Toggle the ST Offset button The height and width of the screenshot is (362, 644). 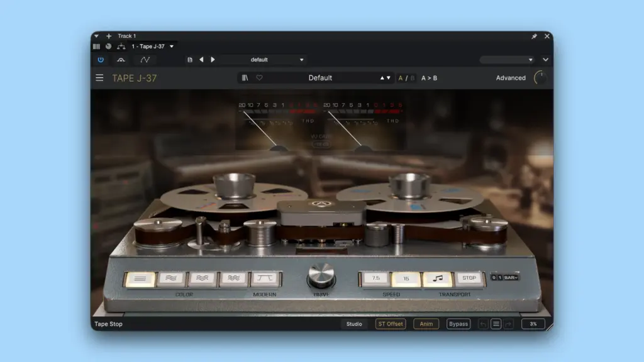pyautogui.click(x=390, y=324)
